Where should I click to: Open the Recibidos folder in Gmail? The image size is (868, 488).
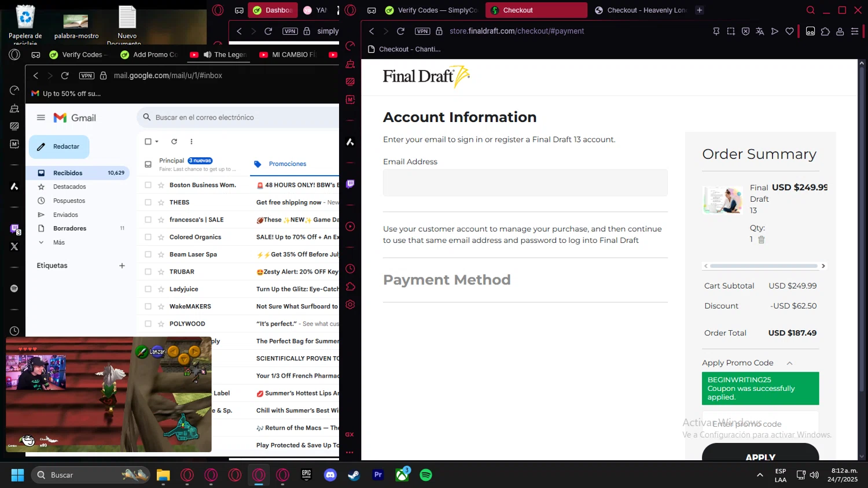point(78,173)
